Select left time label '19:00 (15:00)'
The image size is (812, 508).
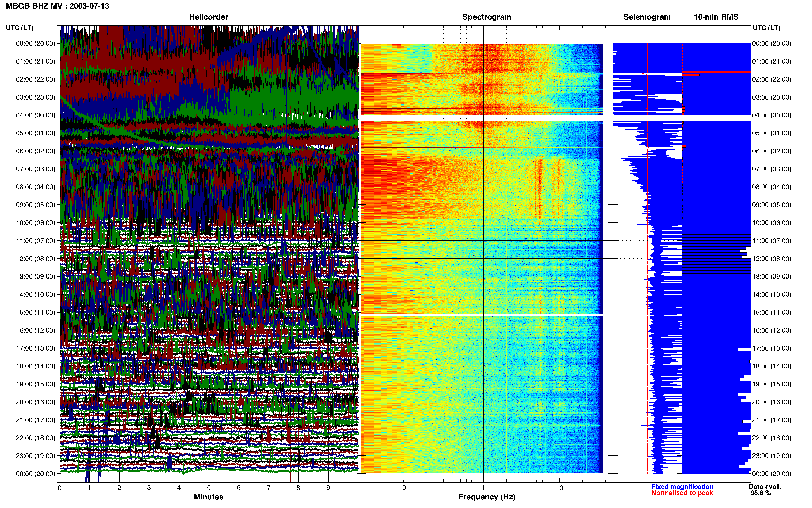pyautogui.click(x=36, y=384)
